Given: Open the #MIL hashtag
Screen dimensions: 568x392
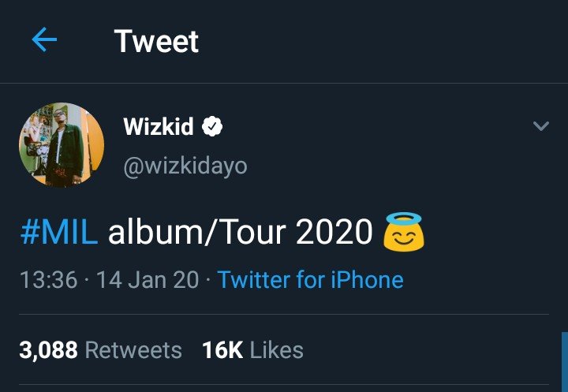Looking at the screenshot, I should pos(59,233).
